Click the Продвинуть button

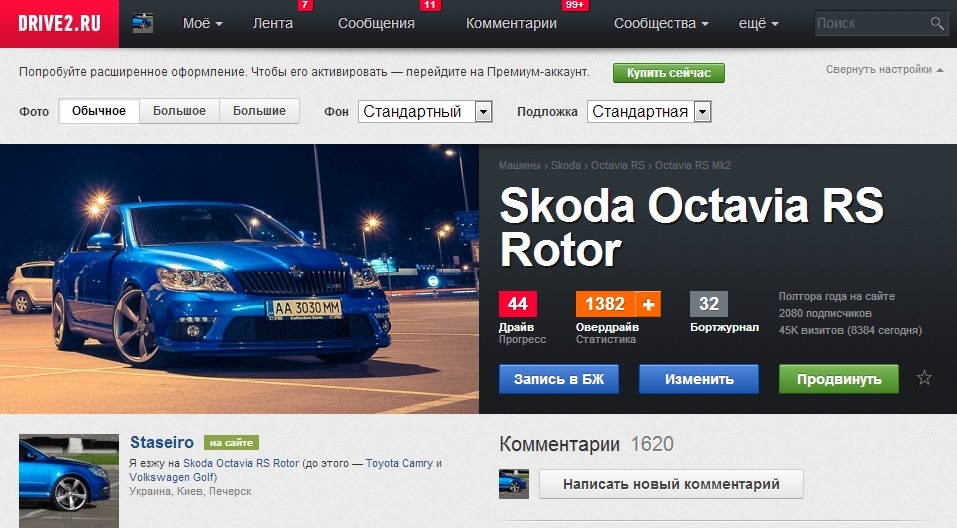[839, 379]
